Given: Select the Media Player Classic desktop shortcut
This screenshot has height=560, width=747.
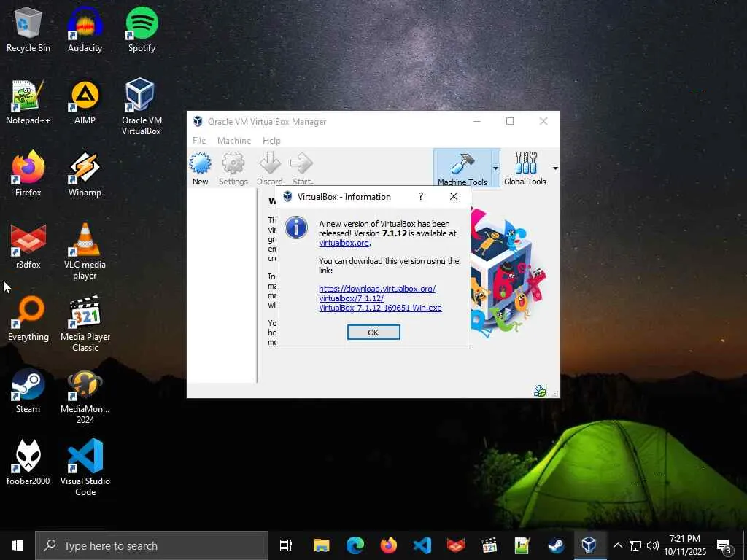Looking at the screenshot, I should (85, 324).
